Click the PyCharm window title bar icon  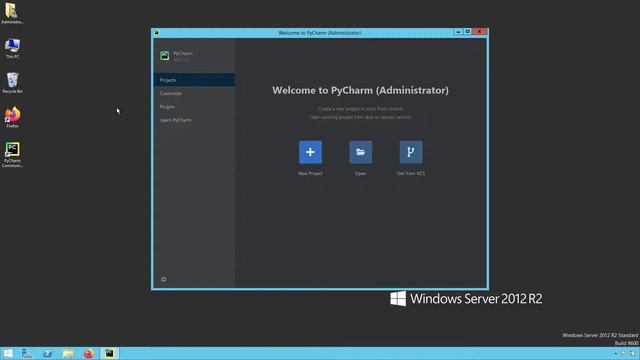(157, 33)
